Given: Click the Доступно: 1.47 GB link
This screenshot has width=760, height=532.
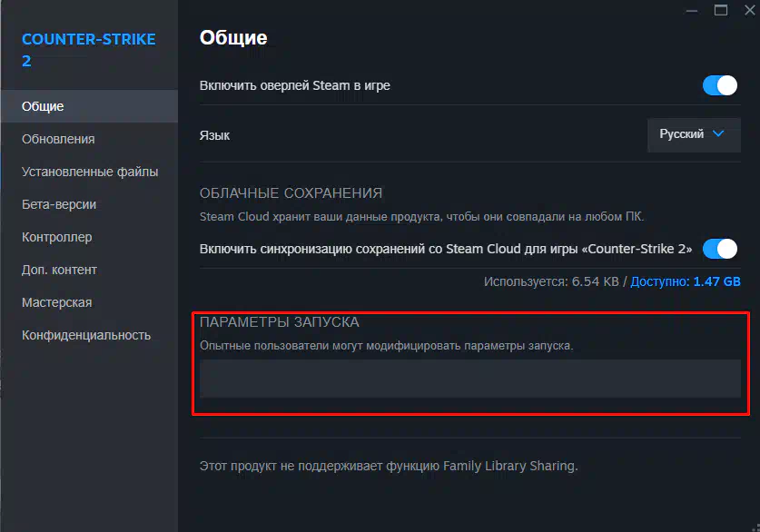Looking at the screenshot, I should [686, 281].
